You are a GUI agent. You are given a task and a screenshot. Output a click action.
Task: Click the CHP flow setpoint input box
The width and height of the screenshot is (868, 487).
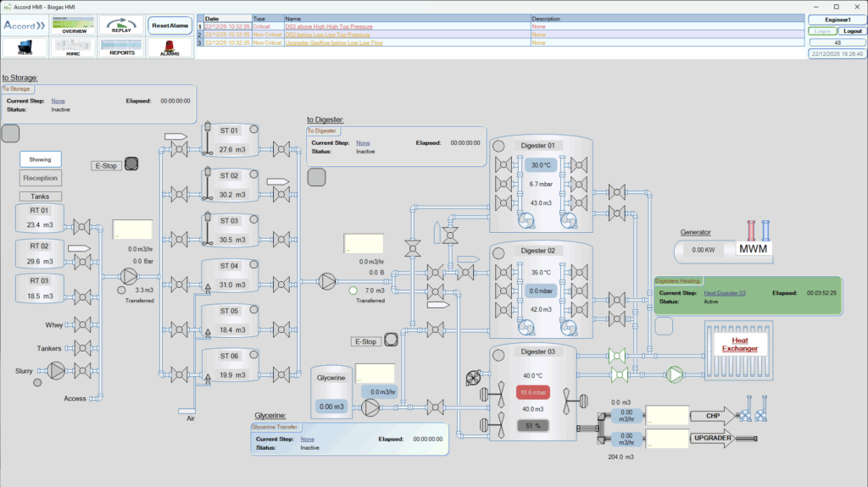click(666, 415)
